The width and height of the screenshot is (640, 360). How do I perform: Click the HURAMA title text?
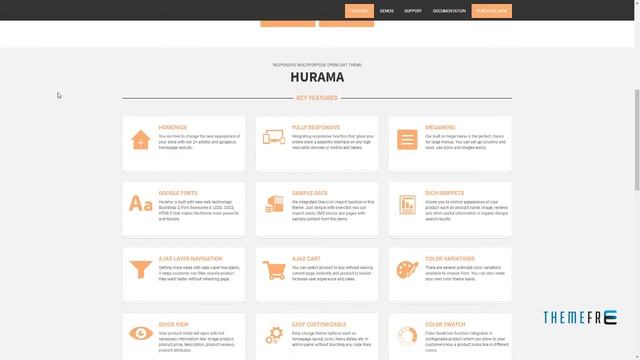317,77
